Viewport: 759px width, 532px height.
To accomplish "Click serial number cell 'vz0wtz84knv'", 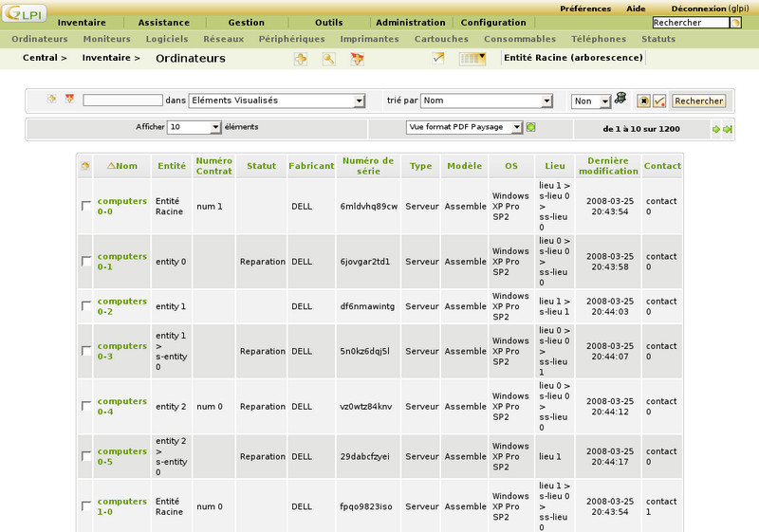I will [366, 407].
